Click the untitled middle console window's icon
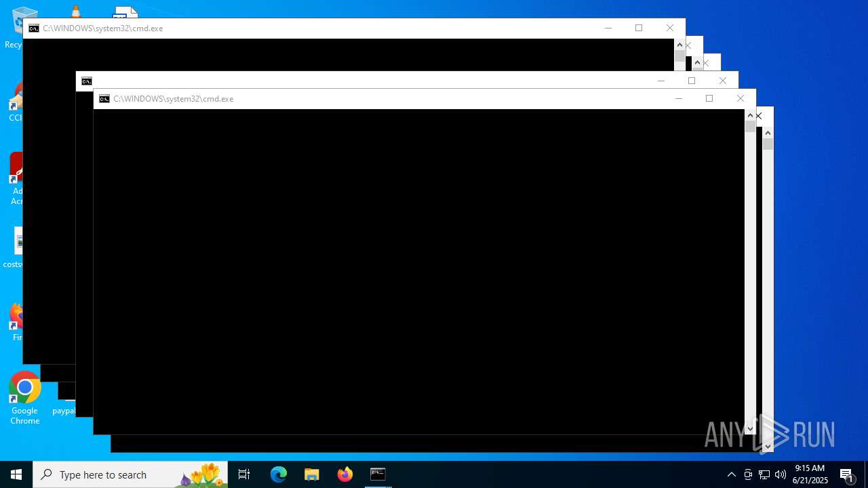 click(x=87, y=81)
